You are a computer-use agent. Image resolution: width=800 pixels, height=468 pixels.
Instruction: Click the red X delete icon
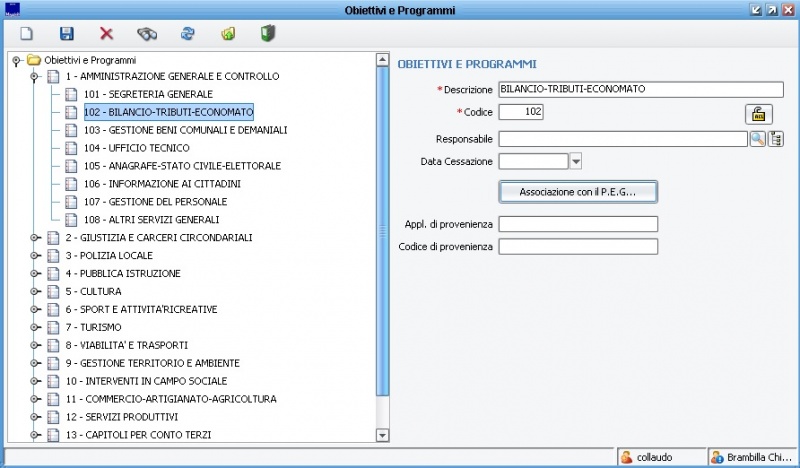[x=106, y=34]
